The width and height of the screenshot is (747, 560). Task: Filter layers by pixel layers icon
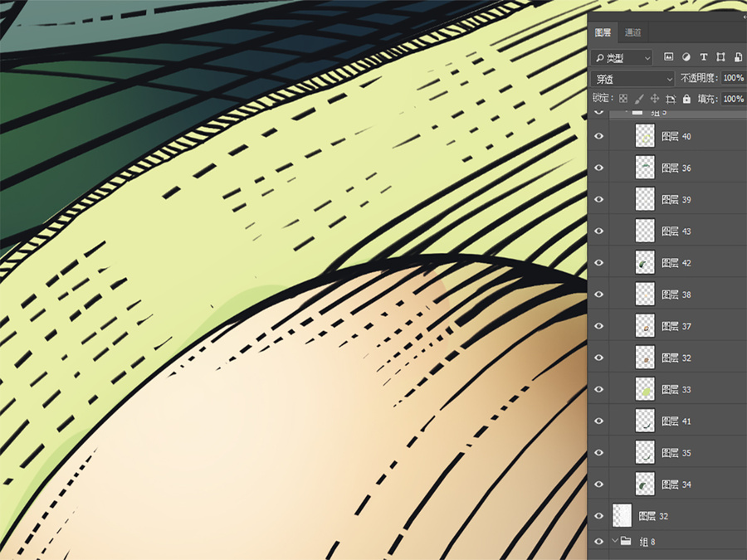click(x=668, y=57)
